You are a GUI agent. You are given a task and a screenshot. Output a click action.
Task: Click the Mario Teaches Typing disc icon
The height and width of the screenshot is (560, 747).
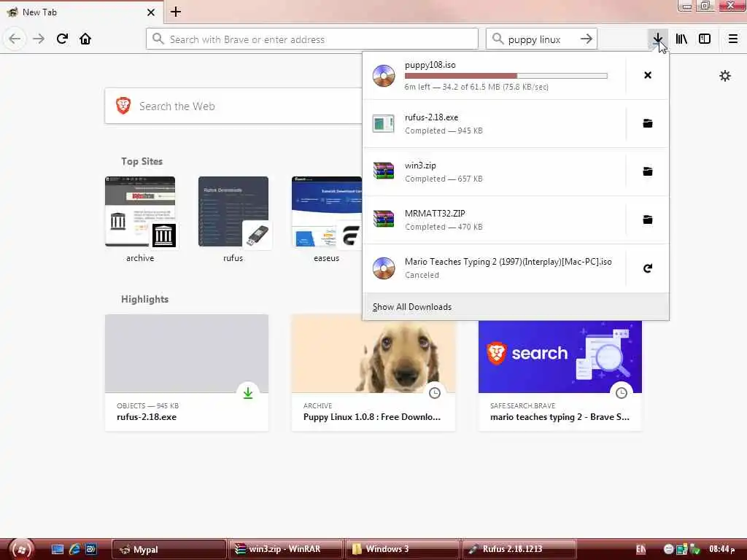click(384, 268)
